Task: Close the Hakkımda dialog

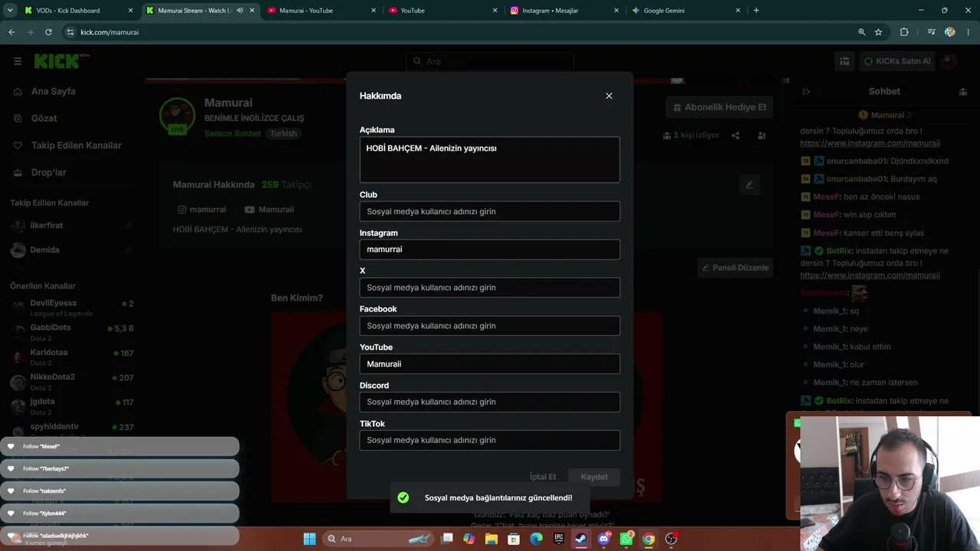Action: point(609,96)
